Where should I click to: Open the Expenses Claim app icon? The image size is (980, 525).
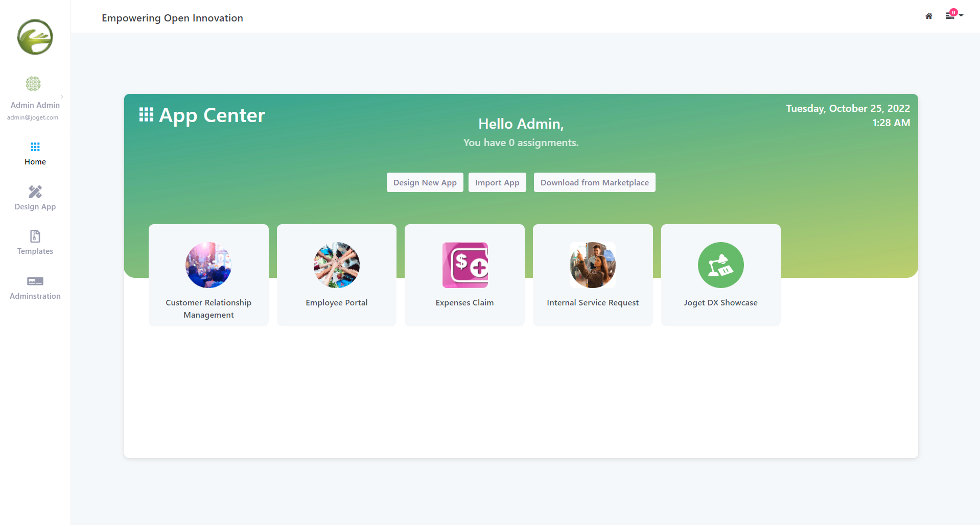pos(465,265)
